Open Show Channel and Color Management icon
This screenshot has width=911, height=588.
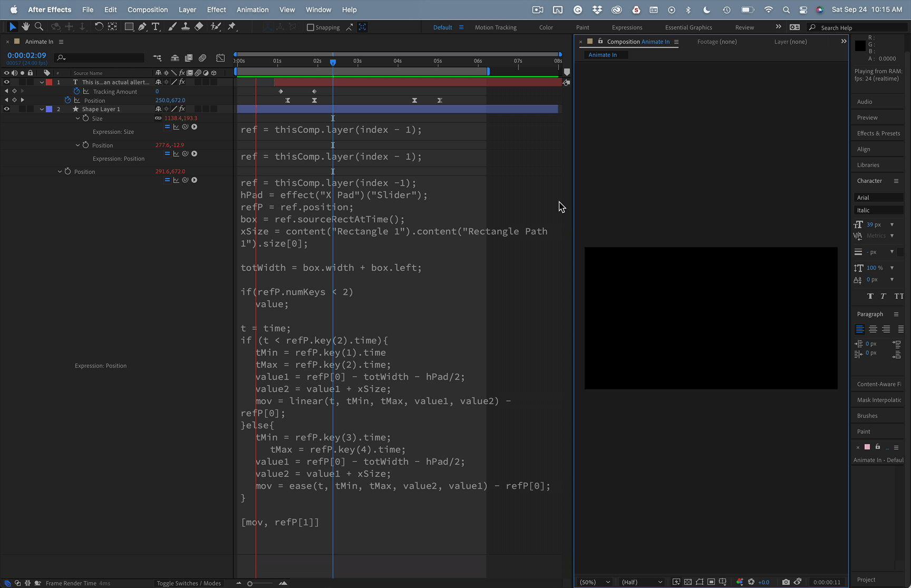coord(740,582)
